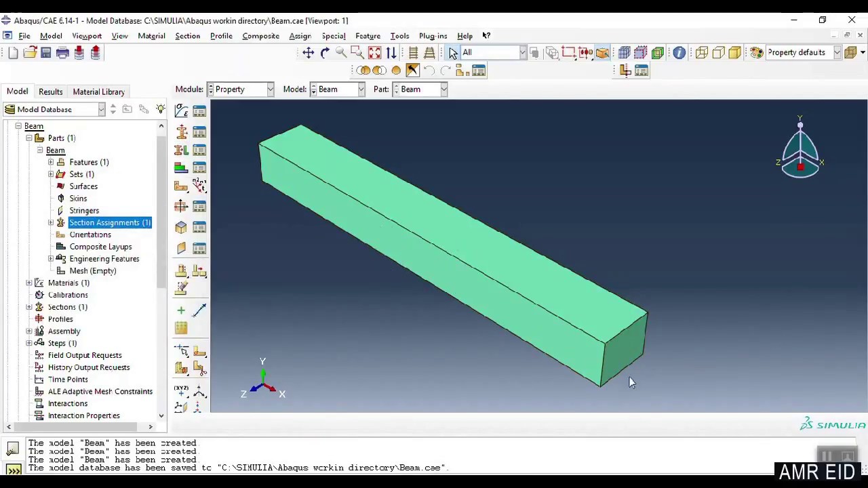Click the Create Datum Point plus icon

181,310
